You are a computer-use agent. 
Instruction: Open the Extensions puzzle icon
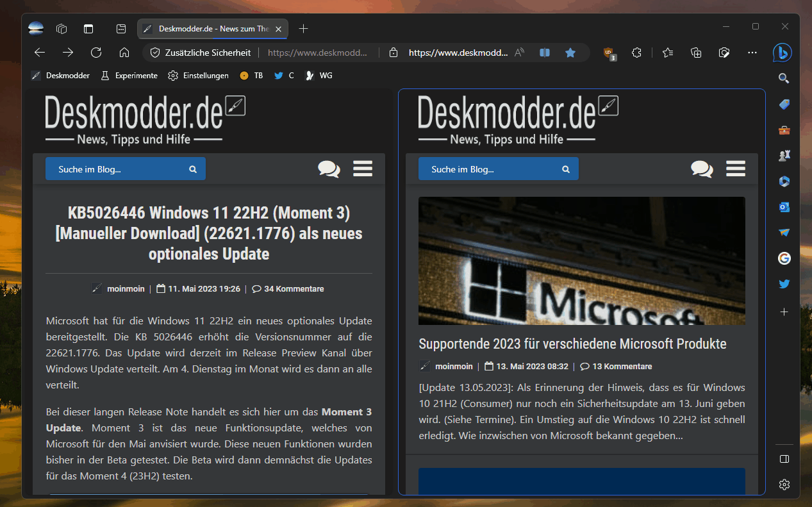(x=636, y=53)
